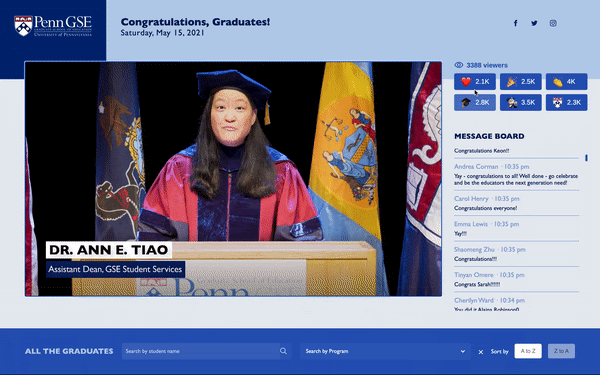Send the mascot reaction showing 3.5K
Image resolution: width=600 pixels, height=375 pixels.
tap(521, 103)
